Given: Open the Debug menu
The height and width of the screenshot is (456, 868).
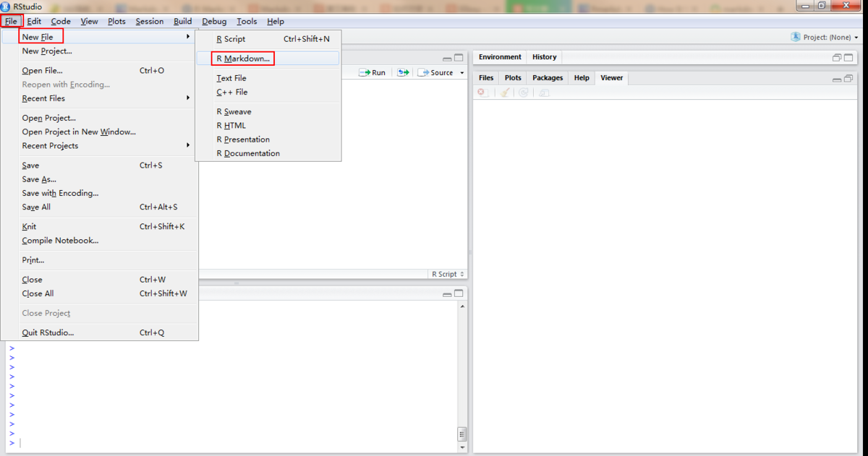Looking at the screenshot, I should pos(214,21).
